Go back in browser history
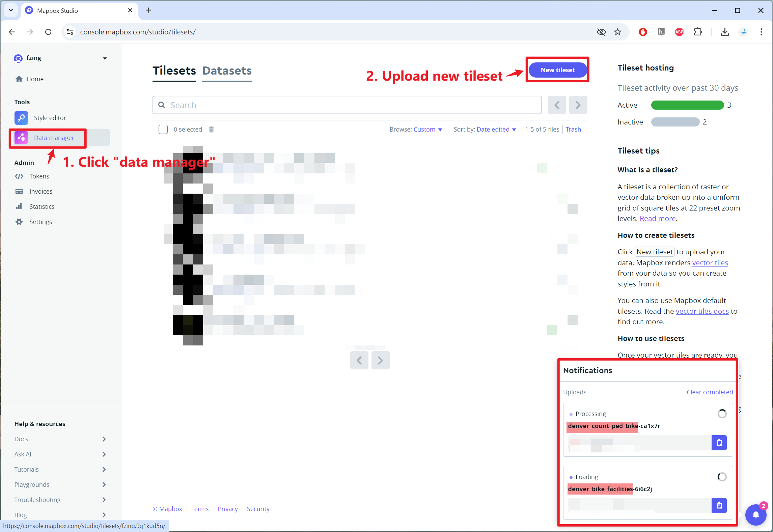Image resolution: width=773 pixels, height=532 pixels. [x=12, y=32]
